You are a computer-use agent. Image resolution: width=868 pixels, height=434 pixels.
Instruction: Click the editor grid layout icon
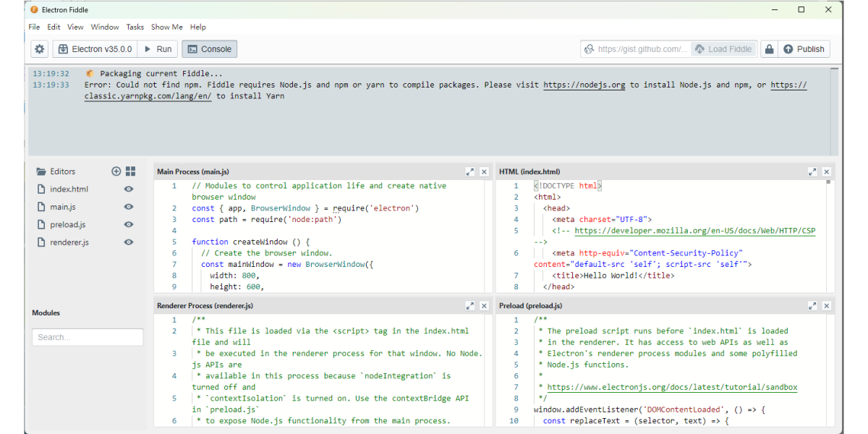click(130, 171)
